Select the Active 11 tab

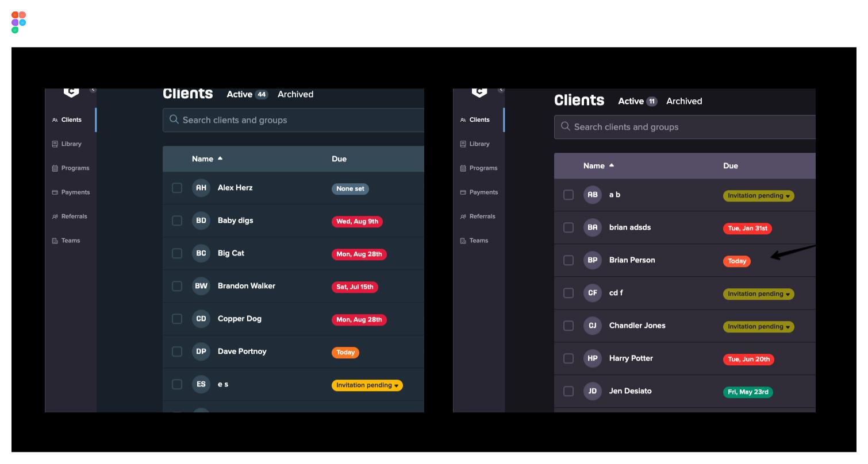click(637, 101)
